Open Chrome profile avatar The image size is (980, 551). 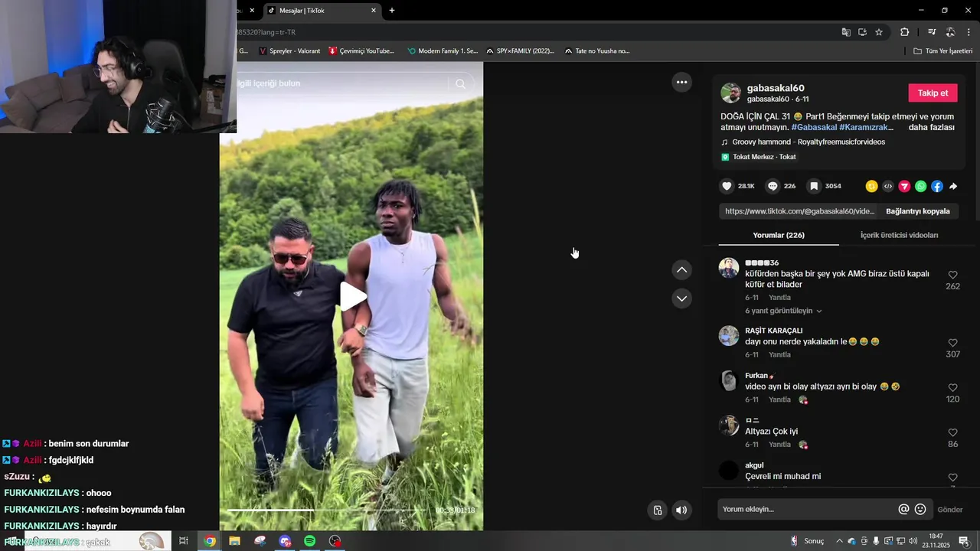pos(950,32)
